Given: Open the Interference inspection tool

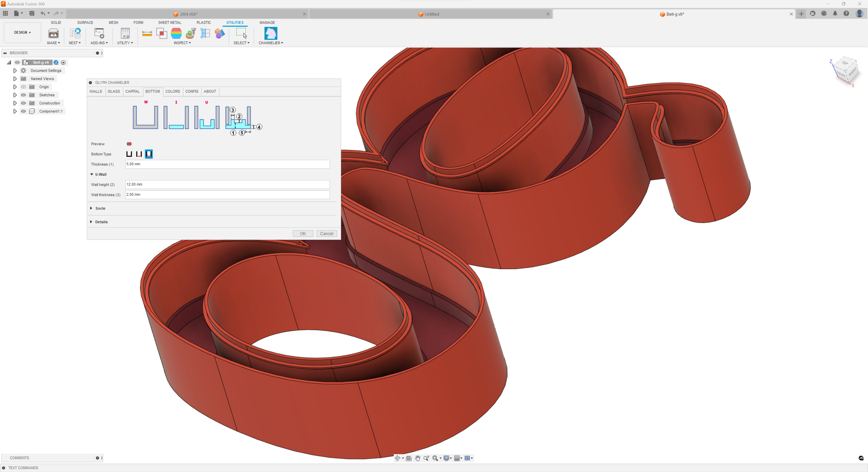Looking at the screenshot, I should pyautogui.click(x=162, y=33).
